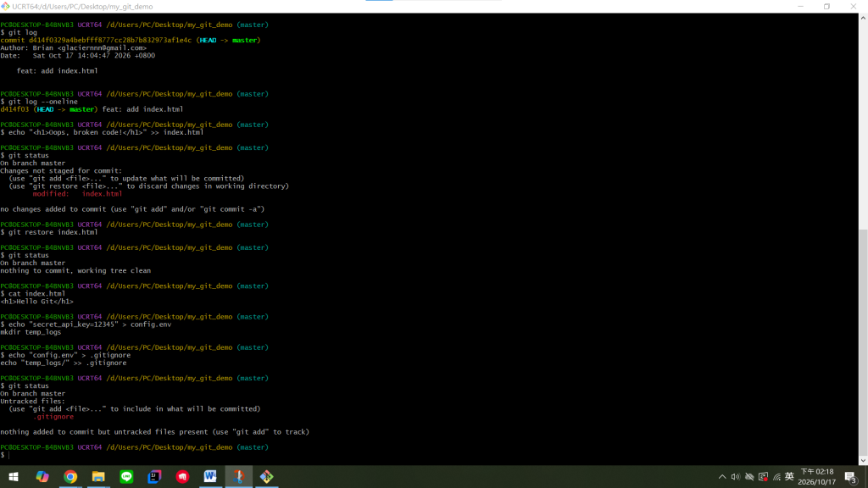Open the Windows Start menu
868x488 pixels.
pyautogui.click(x=14, y=477)
